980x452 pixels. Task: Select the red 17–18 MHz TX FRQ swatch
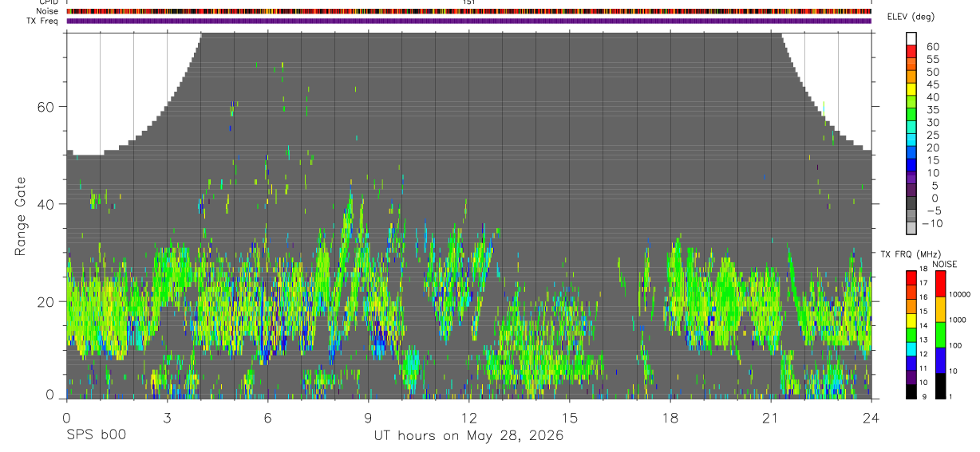(911, 276)
